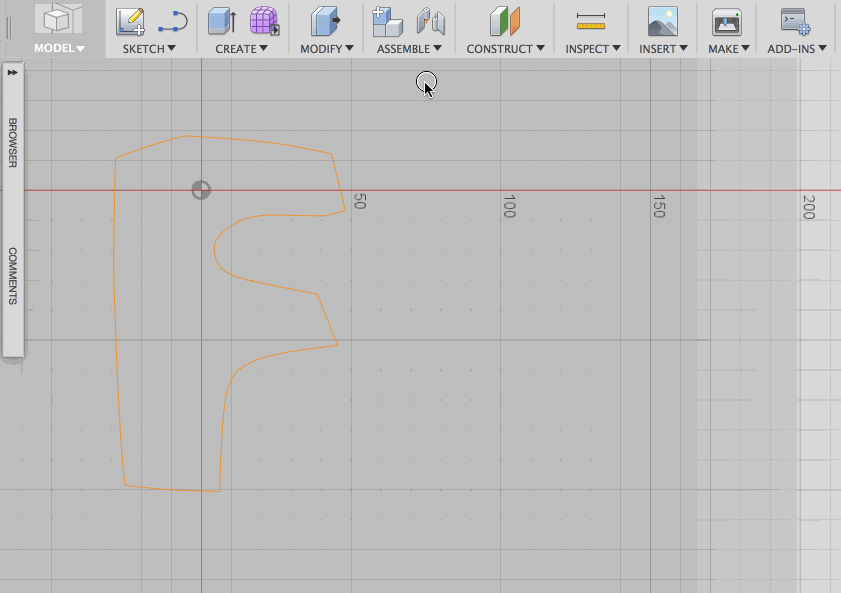Activate the Extrude tool icon
This screenshot has width=841, height=593.
(x=222, y=21)
